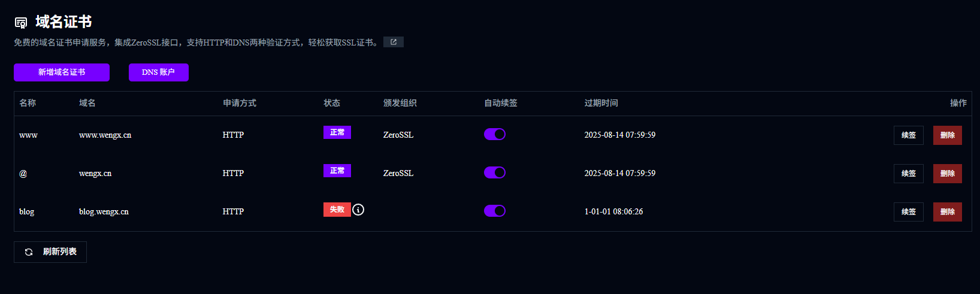Click the 正常 status badge for www
This screenshot has width=980, height=294.
click(337, 132)
